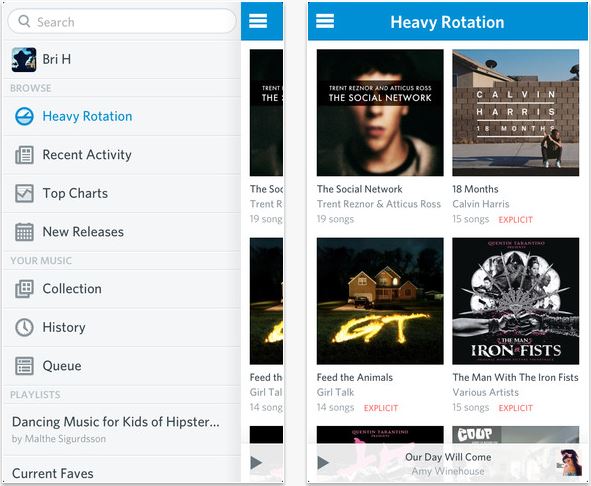The image size is (591, 486).
Task: Click the Search field in the sidebar
Action: coord(121,21)
